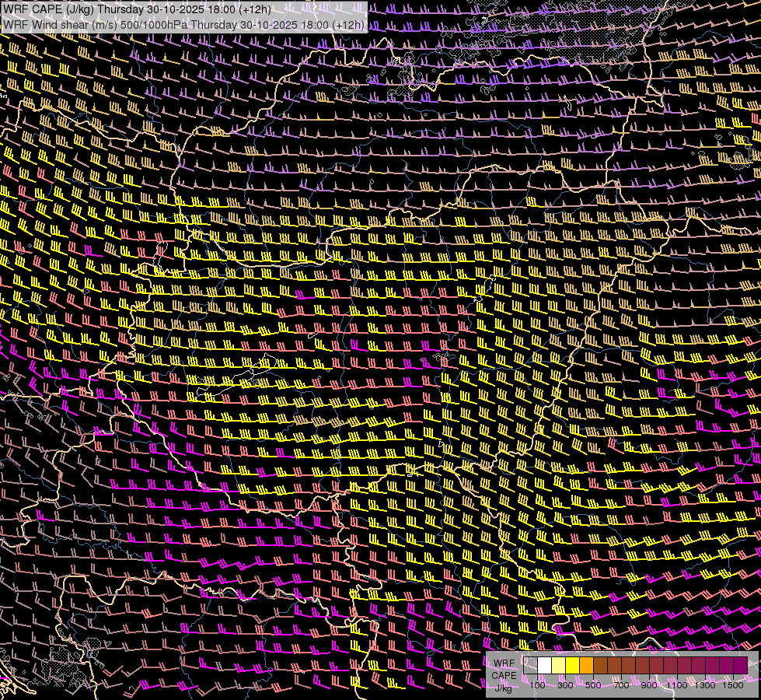The width and height of the screenshot is (761, 700).
Task: Click the last purple swatch in legend
Action: point(741,666)
